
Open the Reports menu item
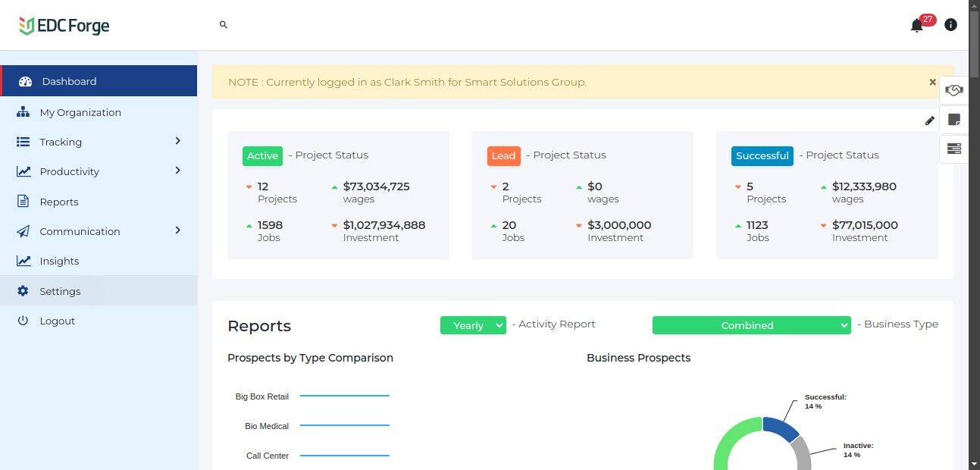coord(99,202)
